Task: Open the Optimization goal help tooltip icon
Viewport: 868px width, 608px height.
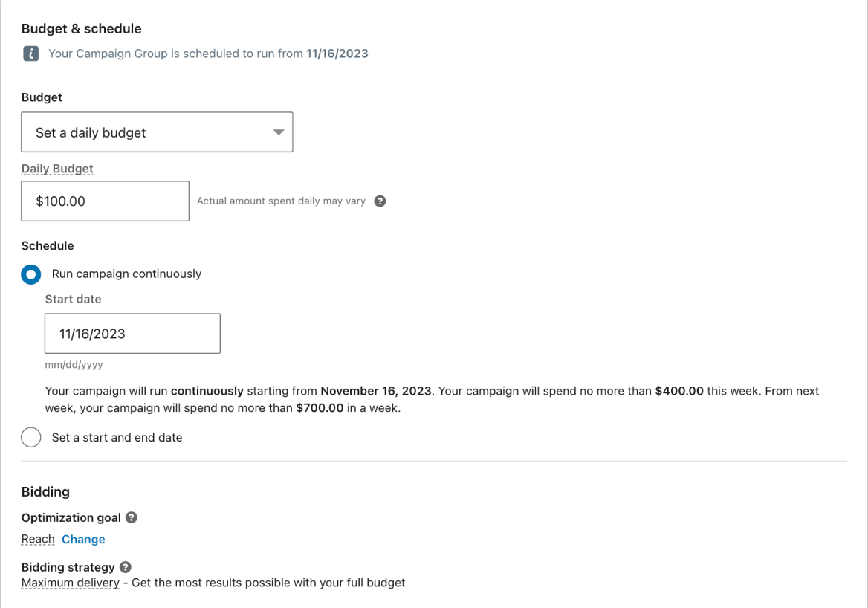Action: 132,517
